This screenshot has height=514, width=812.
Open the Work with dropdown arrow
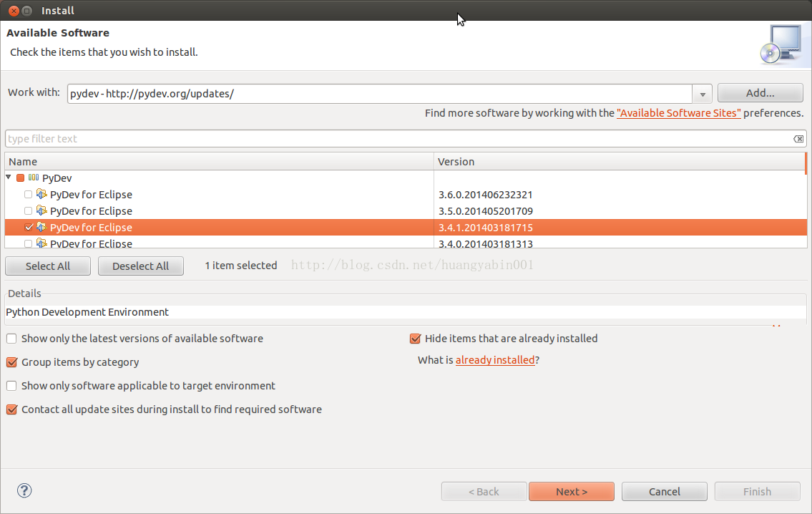[x=703, y=94]
